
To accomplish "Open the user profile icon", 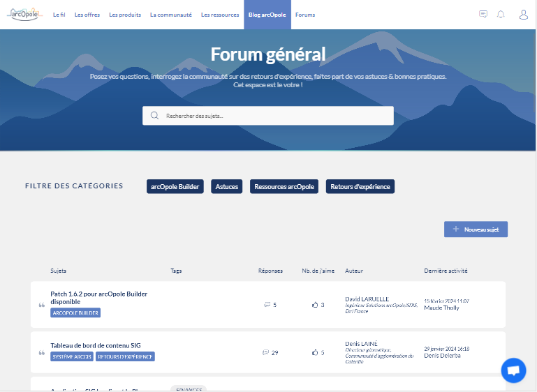I will click(x=523, y=15).
